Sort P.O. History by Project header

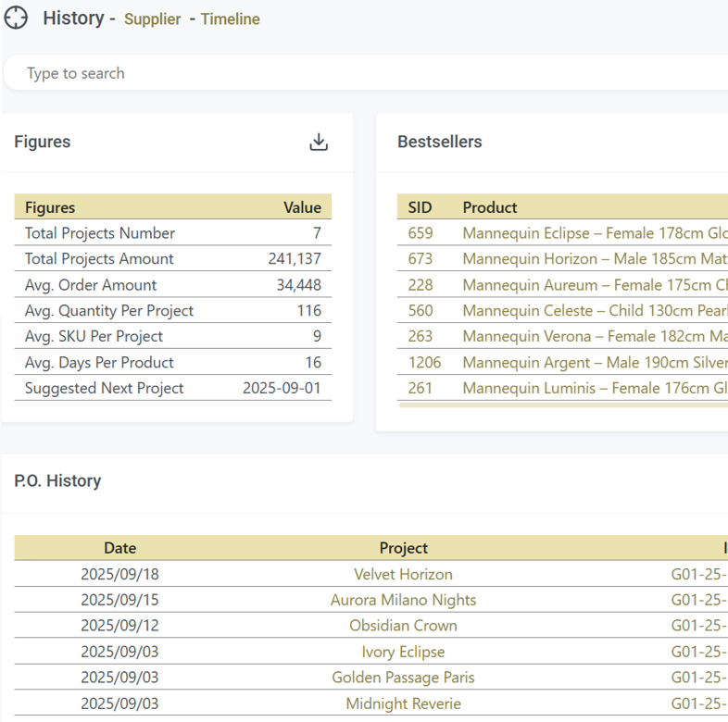[403, 548]
